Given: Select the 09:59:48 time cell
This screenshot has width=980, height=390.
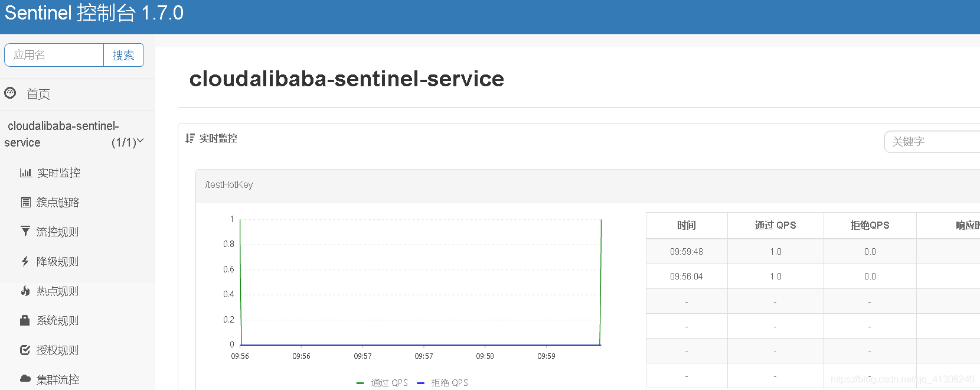Looking at the screenshot, I should pos(687,252).
